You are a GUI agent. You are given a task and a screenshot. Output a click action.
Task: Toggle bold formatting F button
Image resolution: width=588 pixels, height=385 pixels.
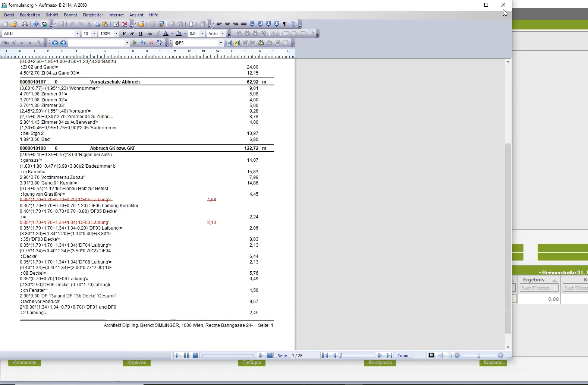click(124, 34)
